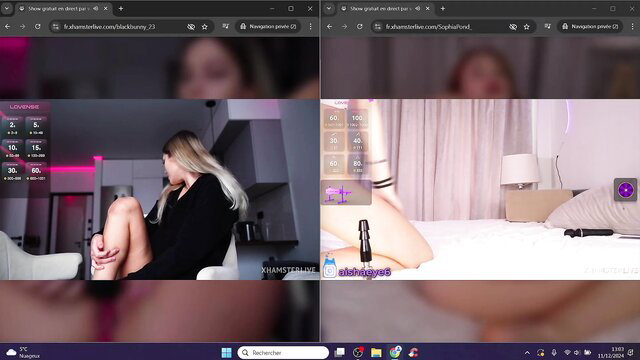The width and height of the screenshot is (640, 360).
Task: Open clock showing 11/12/2024
Action: click(x=611, y=352)
